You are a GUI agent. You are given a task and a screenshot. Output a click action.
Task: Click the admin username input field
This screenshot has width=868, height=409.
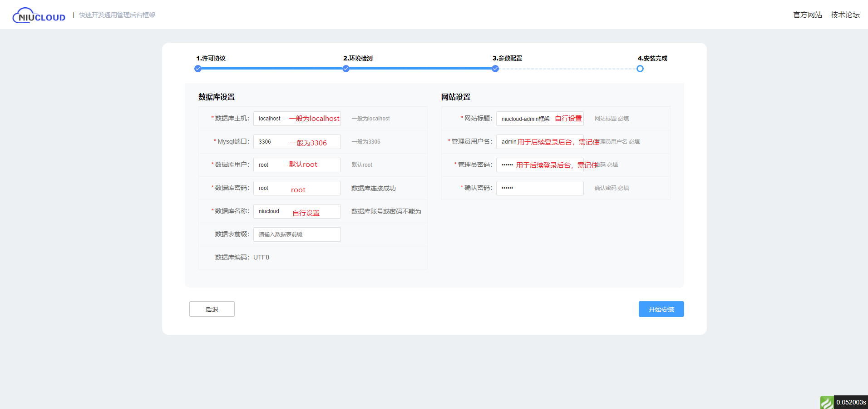point(539,142)
